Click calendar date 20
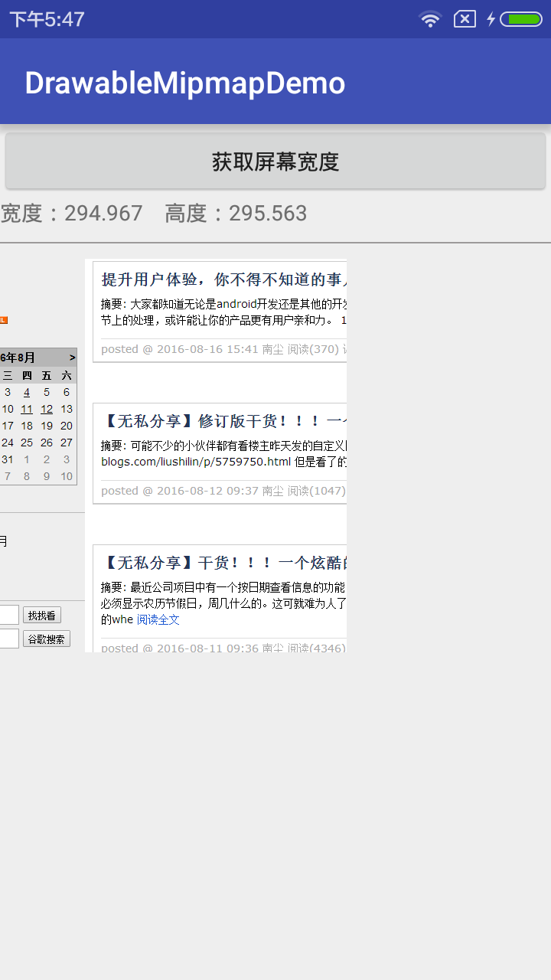The image size is (551, 980). (x=67, y=426)
